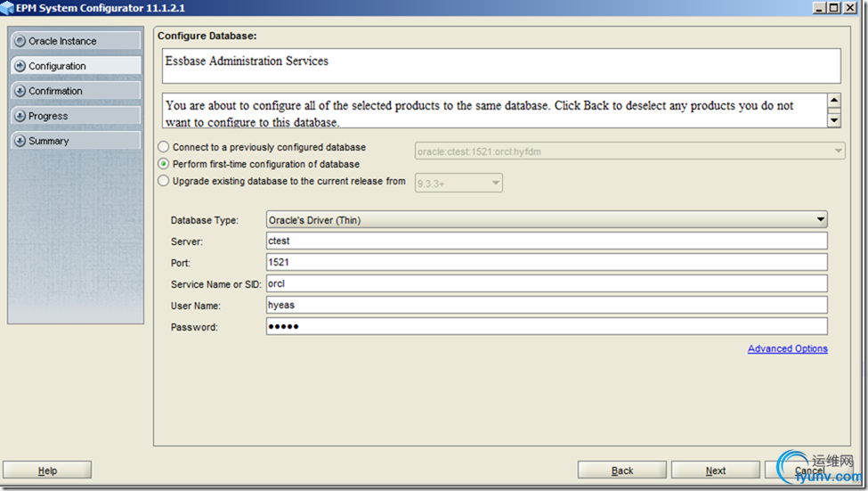
Task: Click the Cancel button
Action: [808, 471]
